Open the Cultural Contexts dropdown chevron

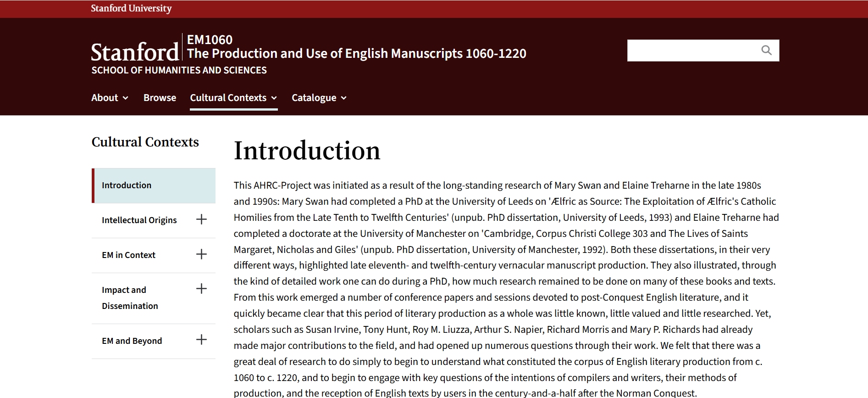[274, 98]
